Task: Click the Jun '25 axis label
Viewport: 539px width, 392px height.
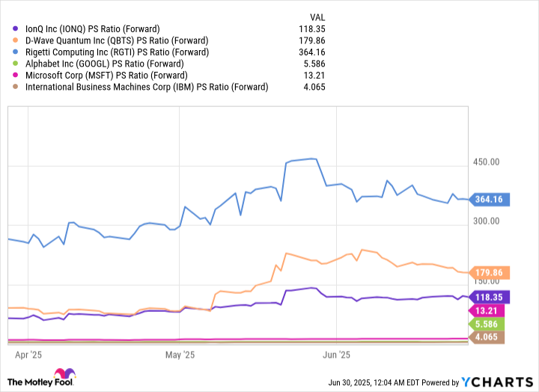Action: [x=337, y=355]
